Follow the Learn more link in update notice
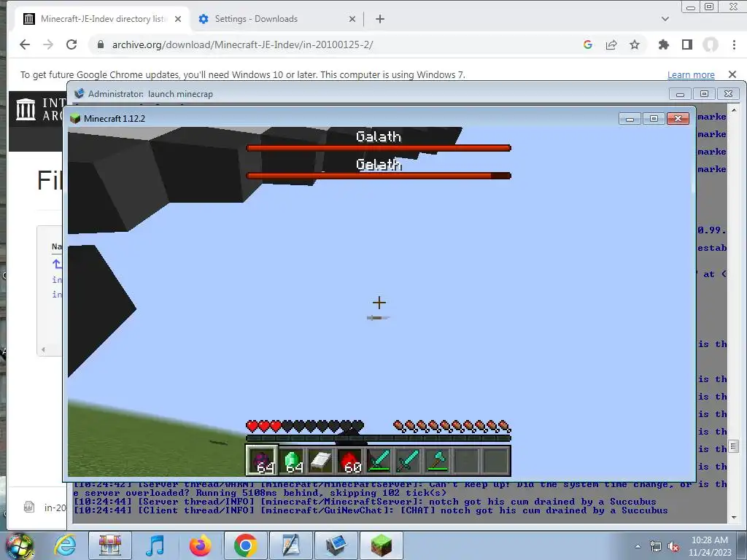This screenshot has width=747, height=560. click(691, 75)
